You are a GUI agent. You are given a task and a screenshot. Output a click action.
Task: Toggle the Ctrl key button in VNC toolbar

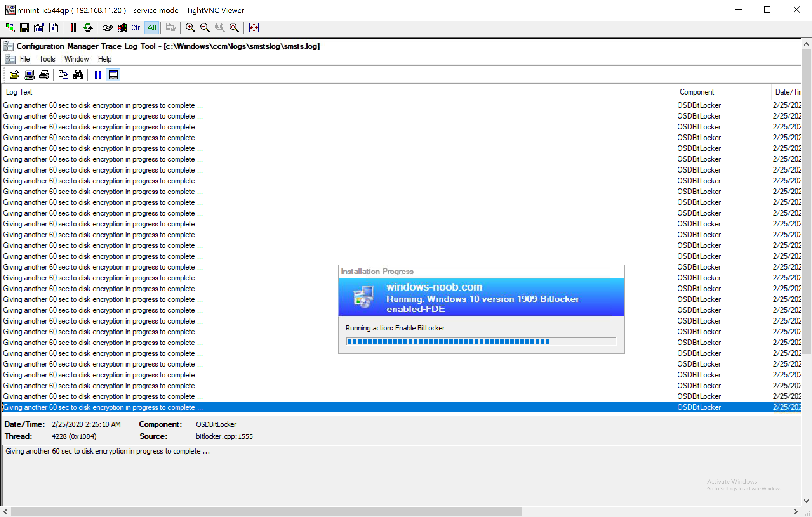tap(136, 28)
